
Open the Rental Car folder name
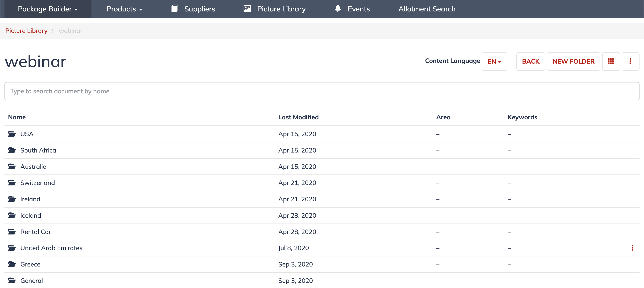coord(36,232)
